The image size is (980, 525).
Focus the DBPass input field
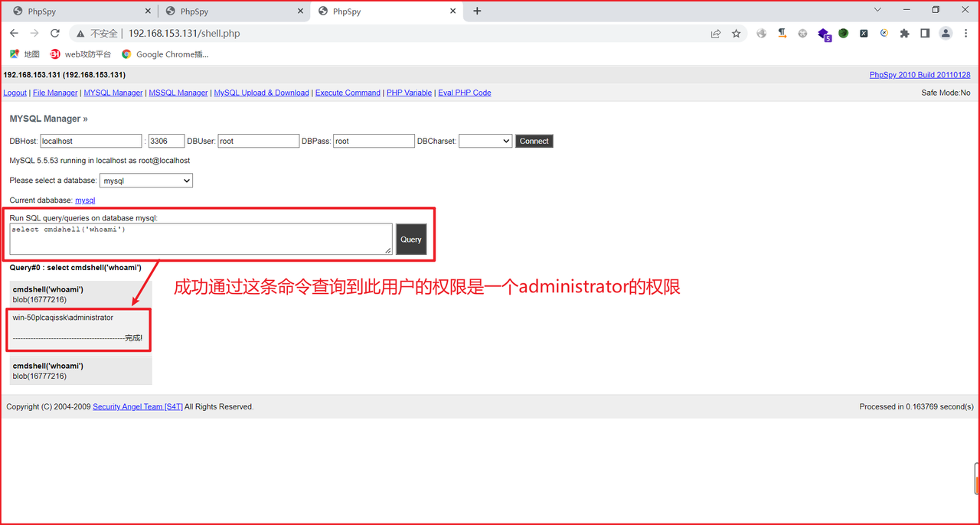point(374,141)
